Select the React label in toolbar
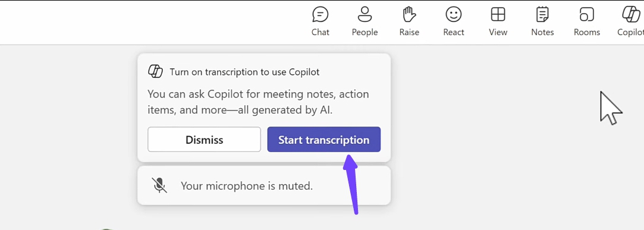Image resolution: width=644 pixels, height=230 pixels. pos(454,32)
